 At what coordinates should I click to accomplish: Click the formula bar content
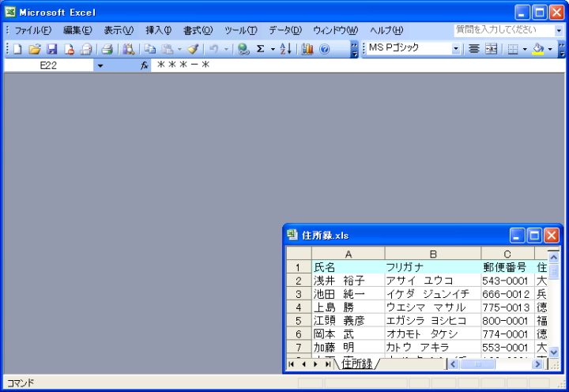click(356, 66)
